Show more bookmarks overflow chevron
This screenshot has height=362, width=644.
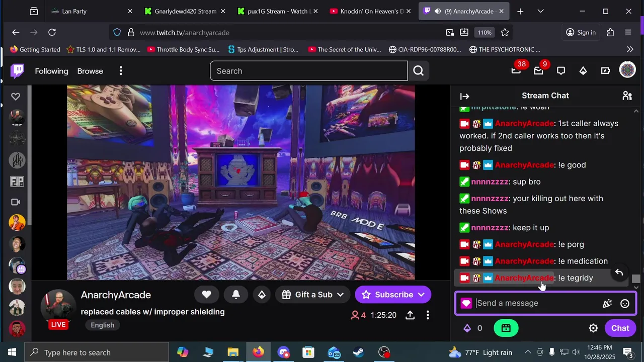[x=630, y=49]
